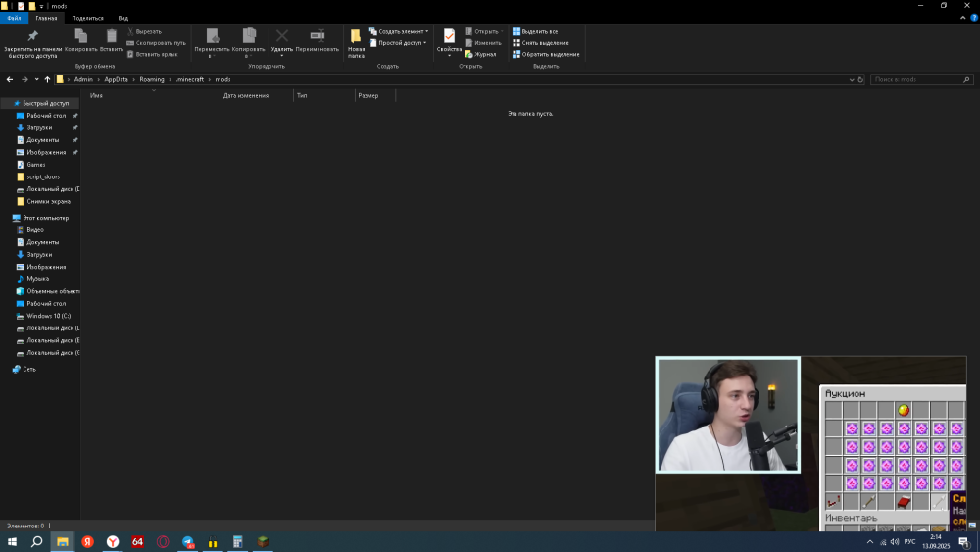Click the History ribbon button
Image resolution: width=980 pixels, height=552 pixels.
480,54
